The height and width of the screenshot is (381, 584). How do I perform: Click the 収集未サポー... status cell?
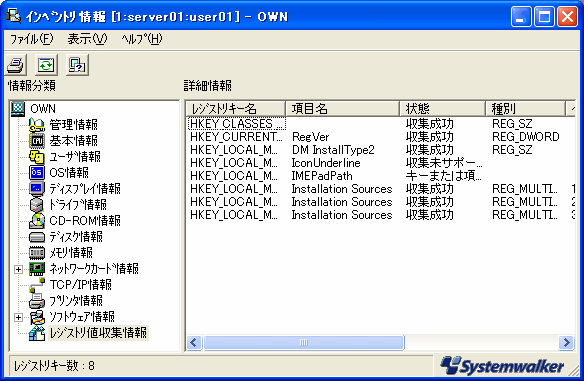444,163
